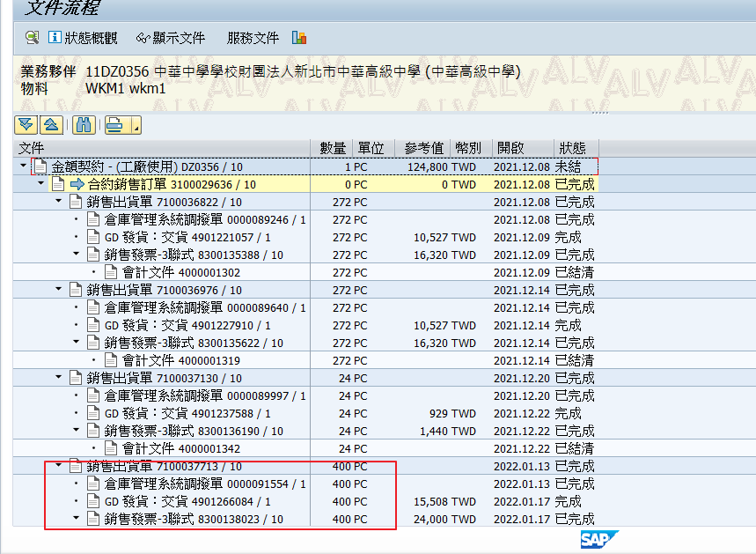This screenshot has height=554, width=756.
Task: Click document icon of GD 發貨 4901237588
Action: 93,413
